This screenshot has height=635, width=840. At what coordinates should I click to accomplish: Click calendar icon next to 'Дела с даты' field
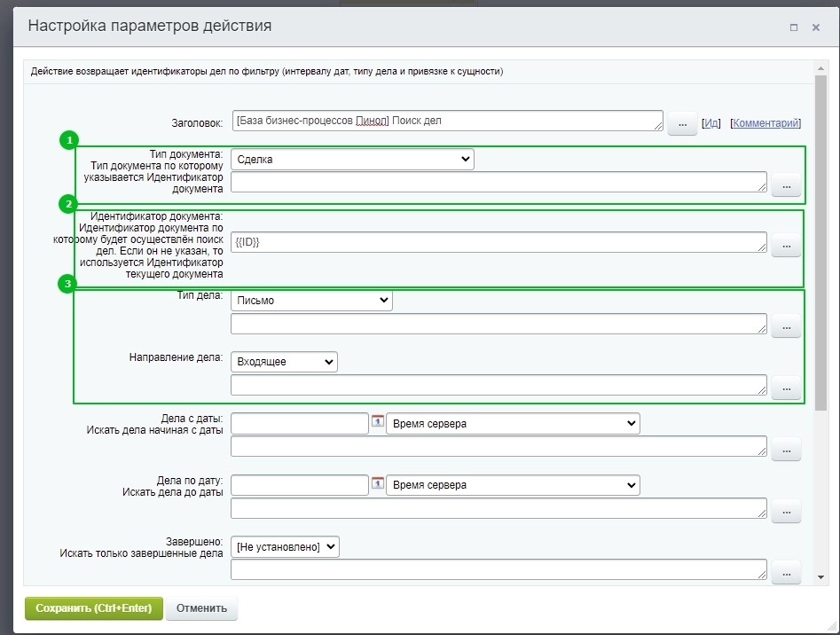tap(378, 423)
